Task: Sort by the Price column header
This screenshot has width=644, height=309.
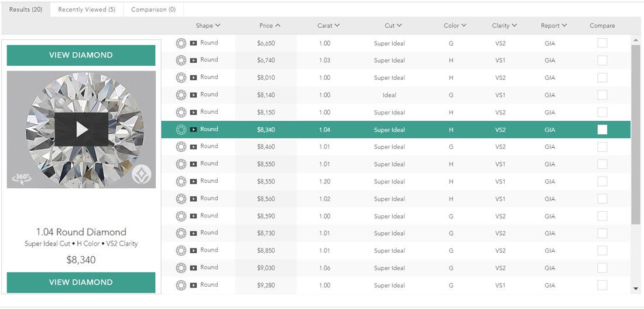Action: [x=269, y=26]
